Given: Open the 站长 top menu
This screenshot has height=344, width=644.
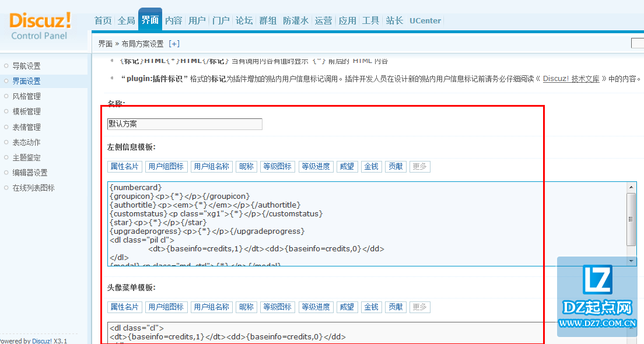Looking at the screenshot, I should (394, 20).
